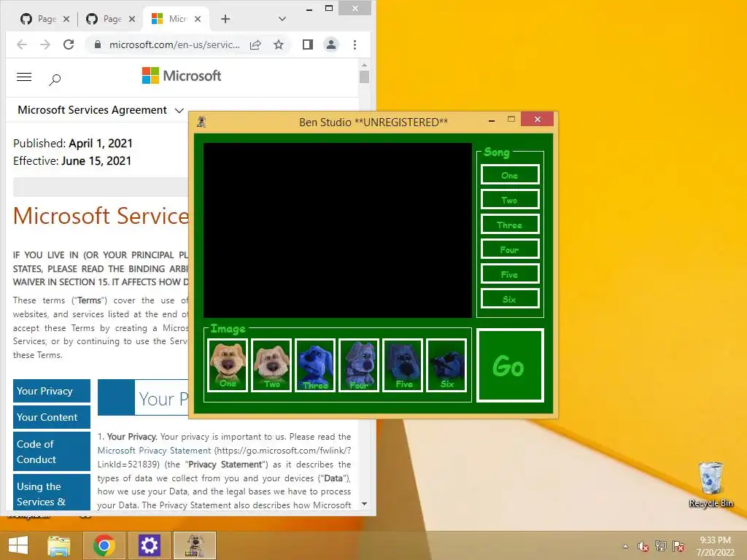Close the Microsoft tab
Screen dimensions: 747x560
click(198, 19)
